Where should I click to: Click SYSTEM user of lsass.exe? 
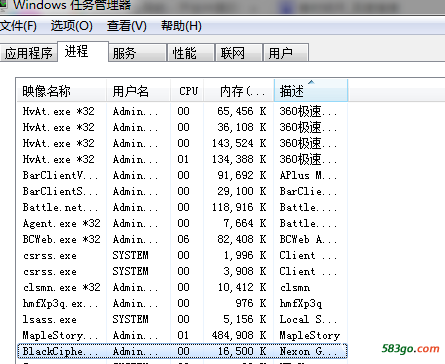click(x=130, y=319)
